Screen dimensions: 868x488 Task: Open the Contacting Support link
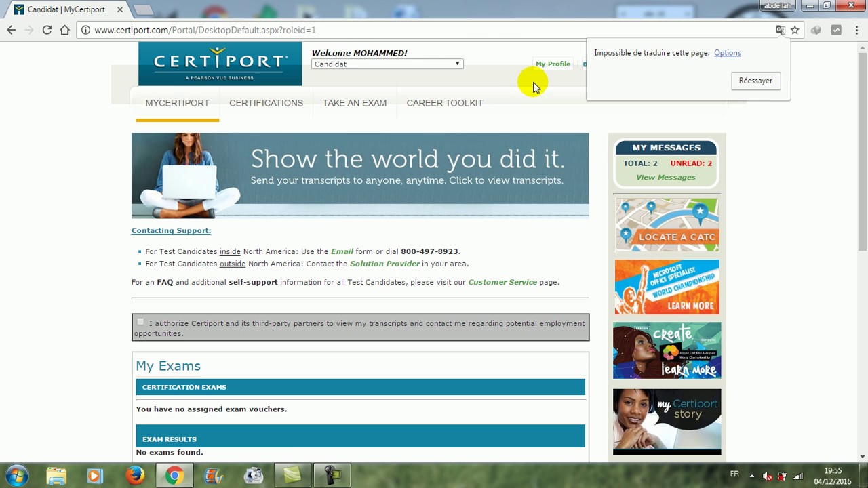coord(171,230)
